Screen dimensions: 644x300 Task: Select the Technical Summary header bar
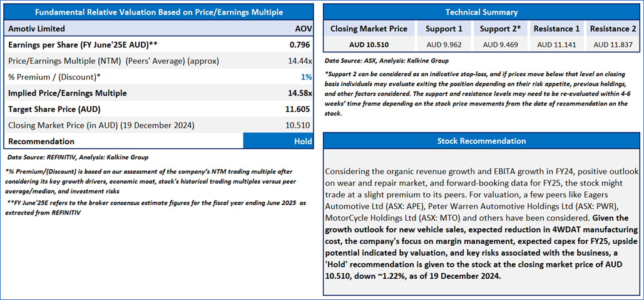pyautogui.click(x=482, y=12)
